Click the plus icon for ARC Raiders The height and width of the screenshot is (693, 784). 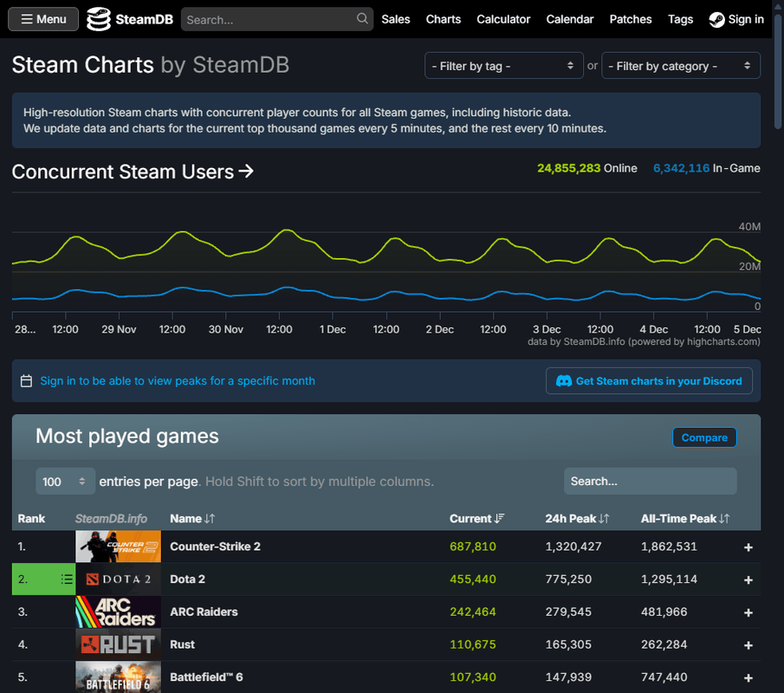[x=748, y=612]
